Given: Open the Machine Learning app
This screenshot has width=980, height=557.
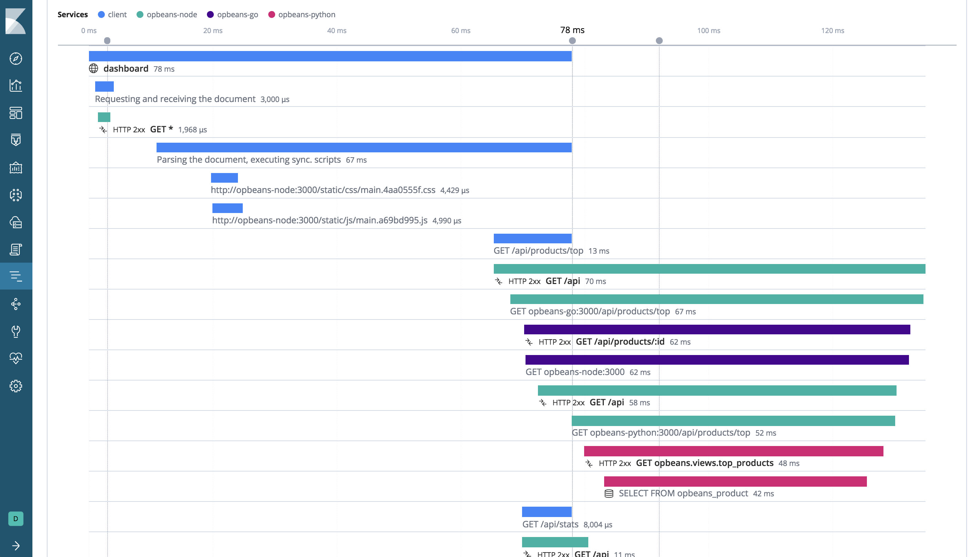Looking at the screenshot, I should coord(16,195).
